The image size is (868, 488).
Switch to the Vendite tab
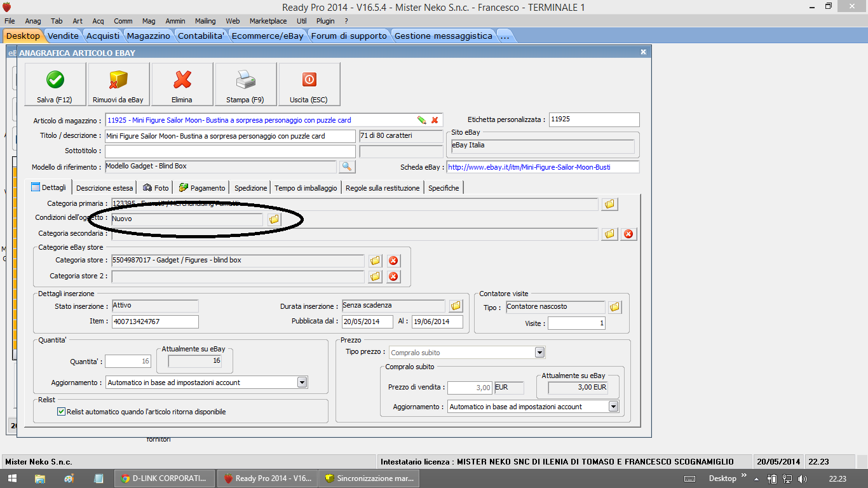click(x=64, y=36)
